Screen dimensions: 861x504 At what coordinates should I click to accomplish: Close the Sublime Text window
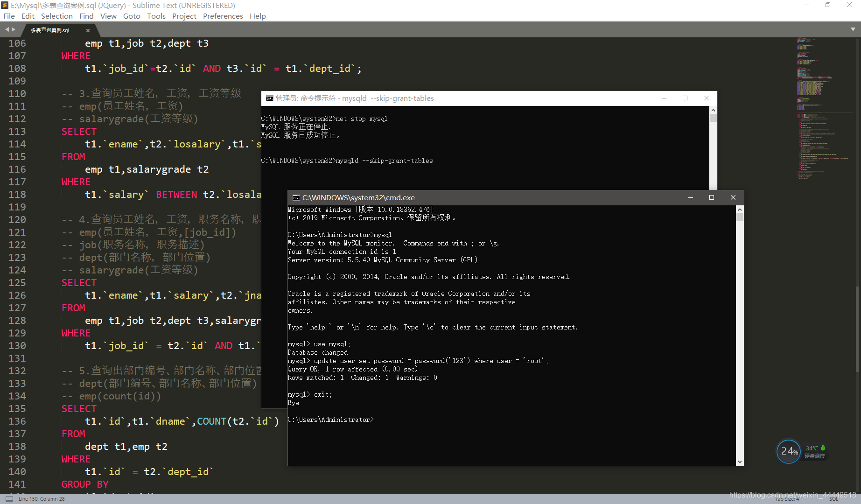(849, 5)
